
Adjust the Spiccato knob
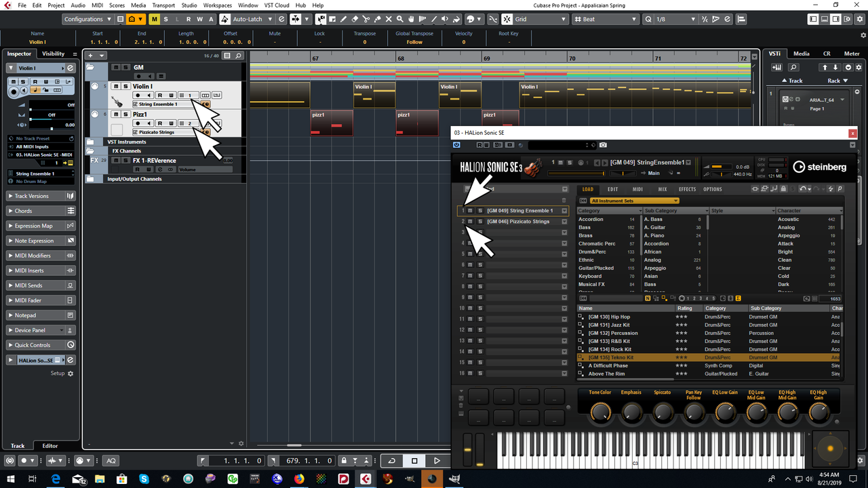point(663,411)
